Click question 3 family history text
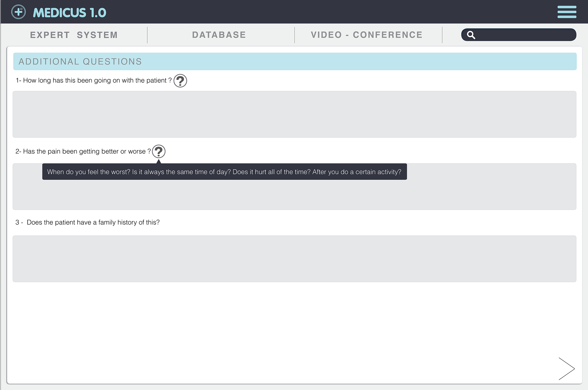This screenshot has height=390, width=588. (87, 222)
